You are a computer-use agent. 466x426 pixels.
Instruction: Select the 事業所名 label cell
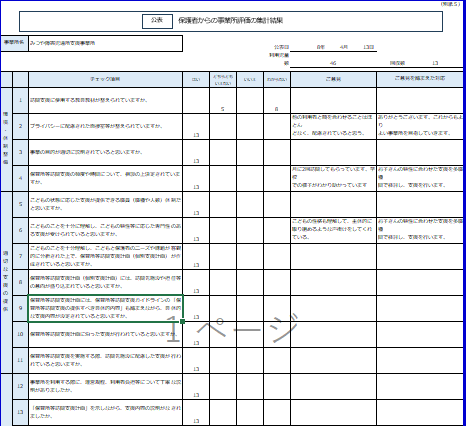tap(14, 43)
